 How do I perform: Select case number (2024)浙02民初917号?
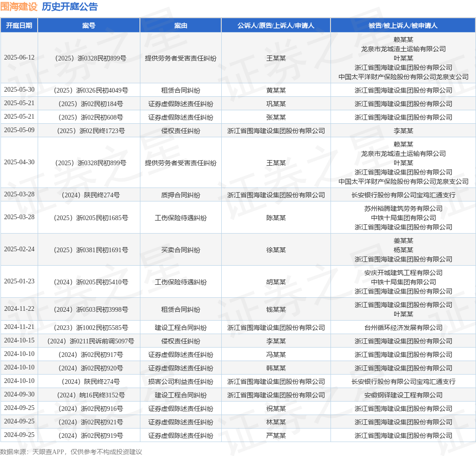coord(91,355)
